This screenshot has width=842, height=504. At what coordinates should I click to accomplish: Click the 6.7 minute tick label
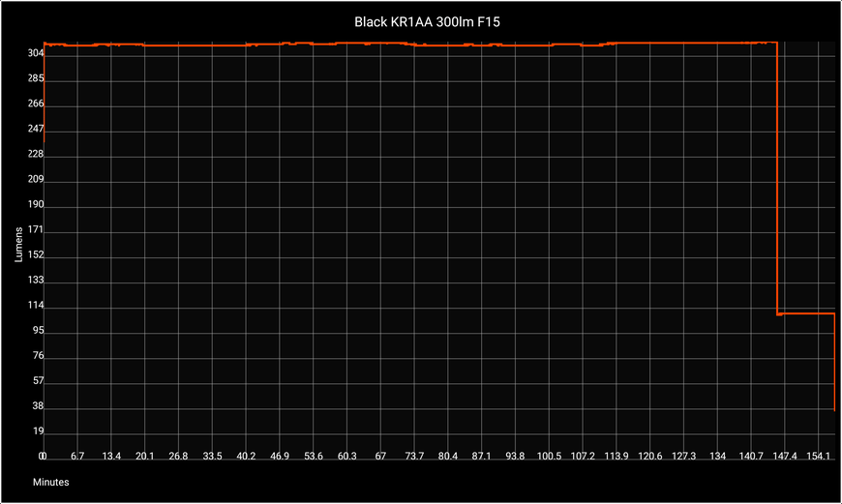(76, 457)
